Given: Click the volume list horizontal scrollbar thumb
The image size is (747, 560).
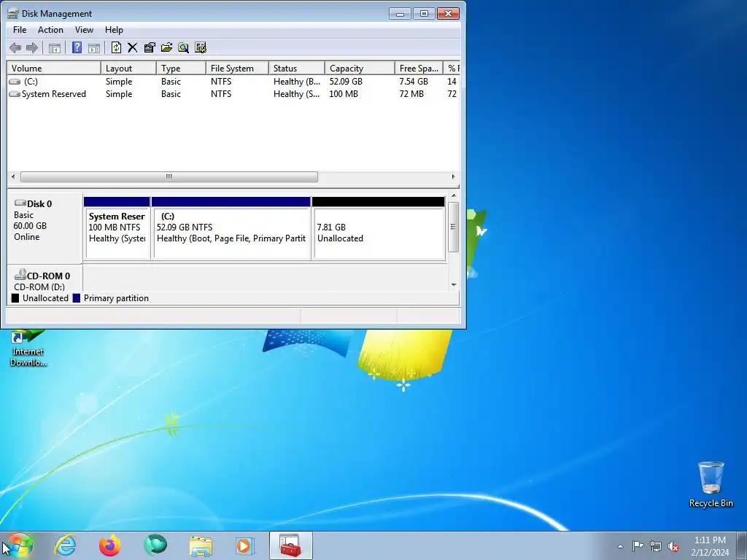Looking at the screenshot, I should click(x=169, y=176).
